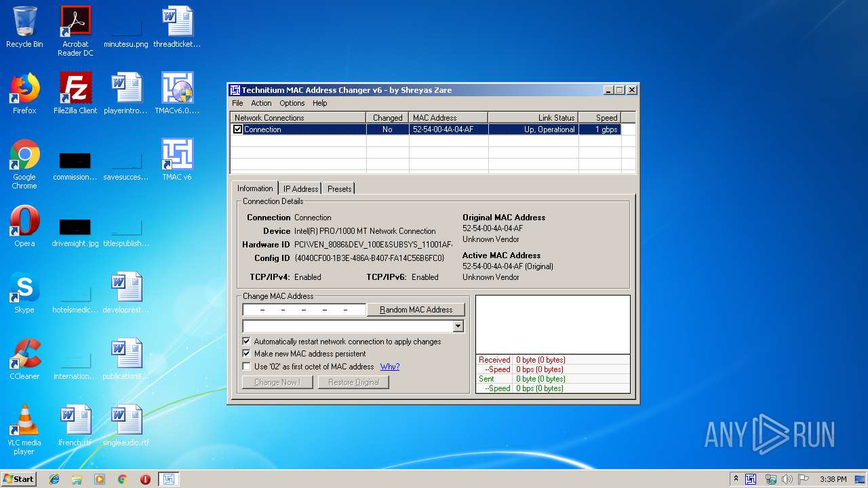Sort by MAC Address column header
Image resolution: width=868 pixels, height=488 pixels.
(x=448, y=118)
